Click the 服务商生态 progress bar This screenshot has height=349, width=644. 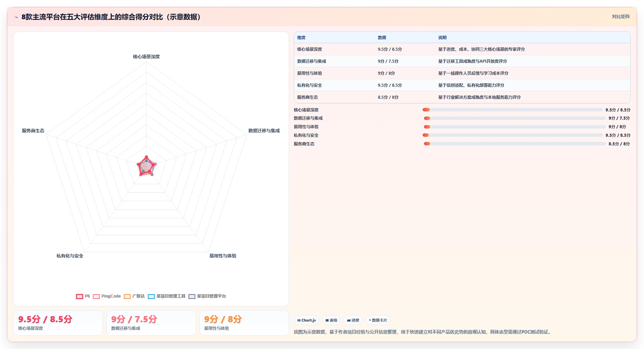(x=515, y=144)
